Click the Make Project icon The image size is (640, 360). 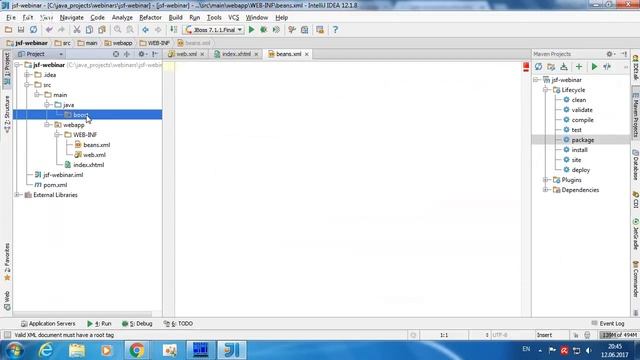click(x=173, y=30)
